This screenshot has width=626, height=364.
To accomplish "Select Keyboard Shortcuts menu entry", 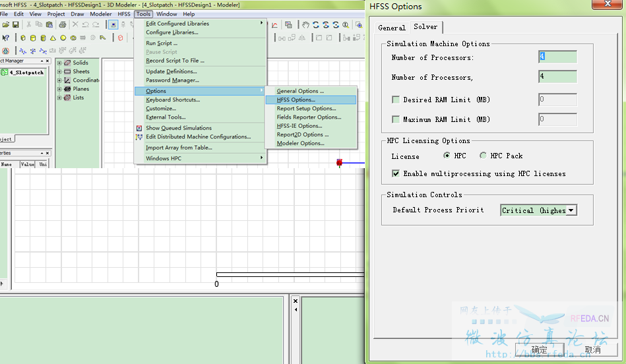I will pyautogui.click(x=200, y=100).
